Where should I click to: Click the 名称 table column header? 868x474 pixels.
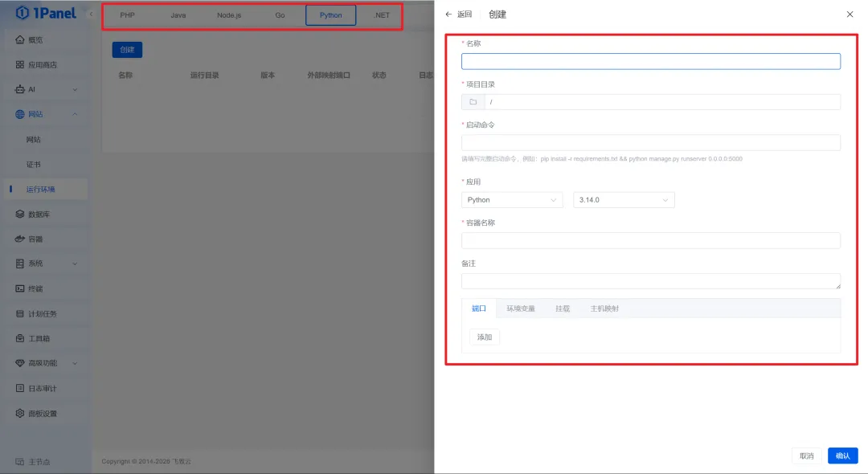(x=125, y=76)
